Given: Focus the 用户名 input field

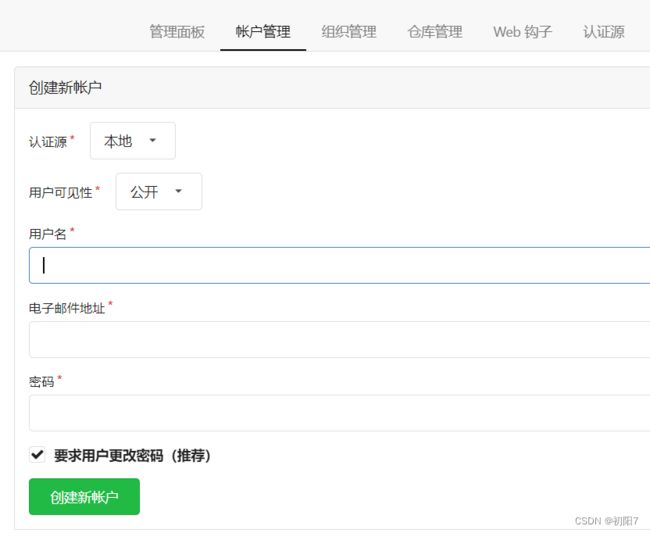Looking at the screenshot, I should 340,265.
